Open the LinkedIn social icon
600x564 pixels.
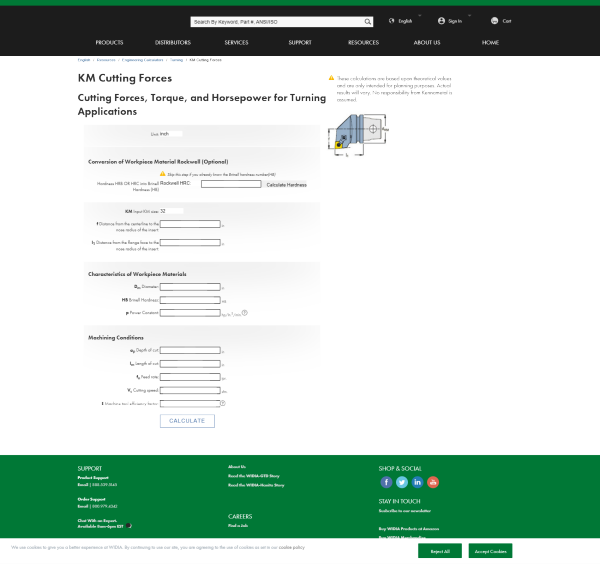(418, 482)
